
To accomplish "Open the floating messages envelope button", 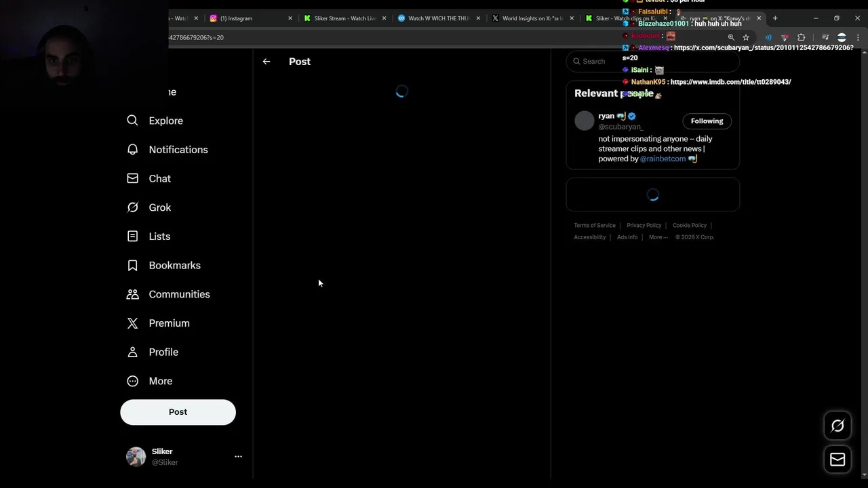I will pos(837,460).
